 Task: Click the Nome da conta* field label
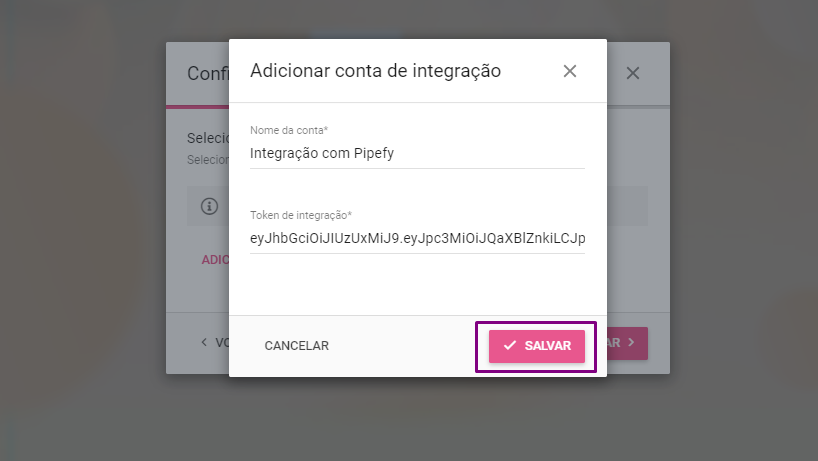(x=289, y=130)
